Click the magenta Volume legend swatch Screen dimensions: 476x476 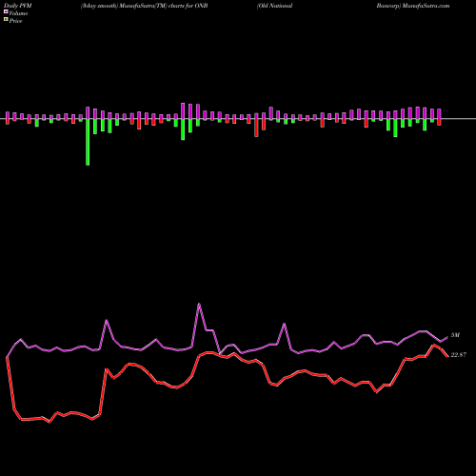tap(6, 11)
